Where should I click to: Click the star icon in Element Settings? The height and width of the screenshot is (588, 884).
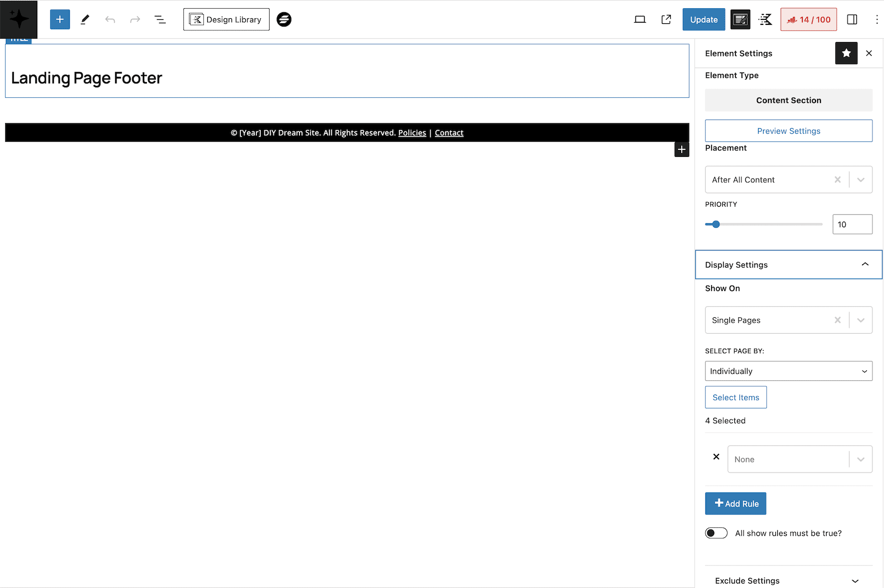846,53
